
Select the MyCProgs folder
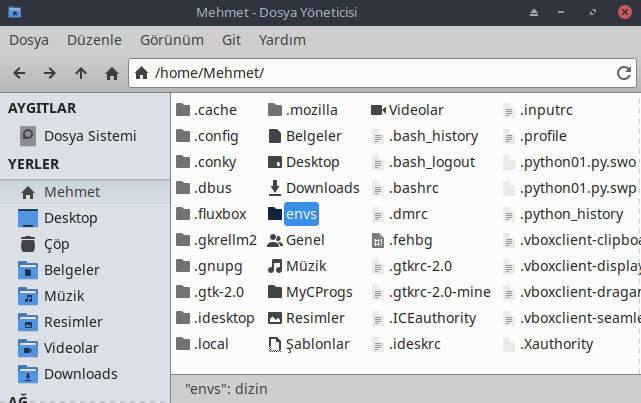[310, 292]
